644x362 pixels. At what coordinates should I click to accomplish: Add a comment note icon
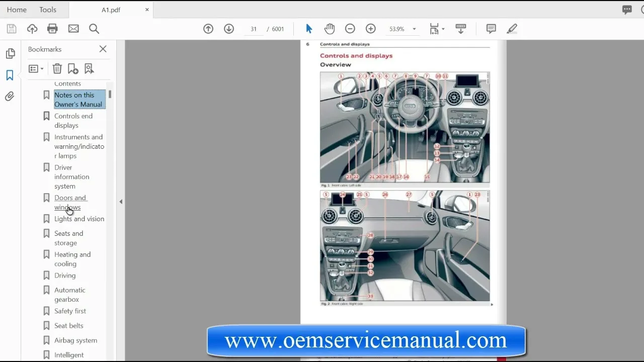[x=491, y=29]
